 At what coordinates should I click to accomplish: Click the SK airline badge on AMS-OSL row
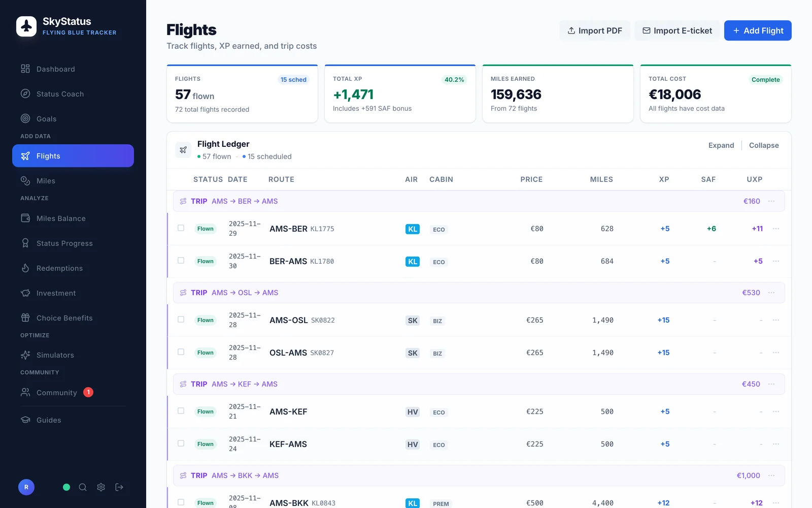pyautogui.click(x=413, y=321)
